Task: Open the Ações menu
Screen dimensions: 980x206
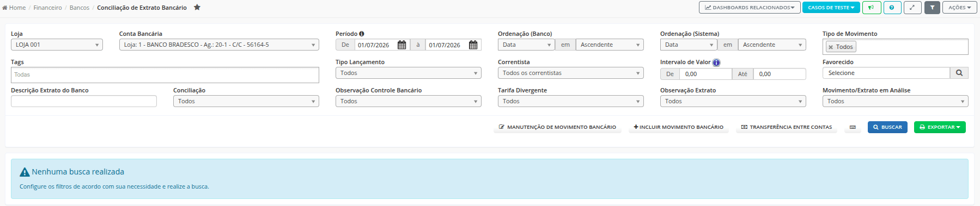Action: point(960,8)
